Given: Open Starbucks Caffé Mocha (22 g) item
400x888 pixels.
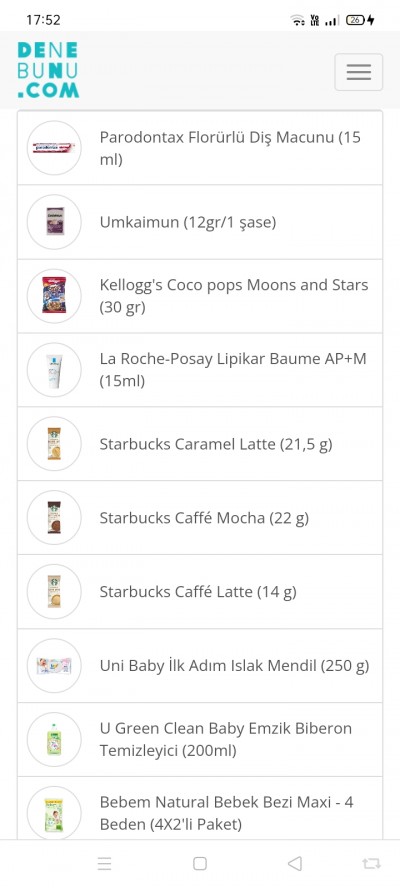Looking at the screenshot, I should [200, 518].
